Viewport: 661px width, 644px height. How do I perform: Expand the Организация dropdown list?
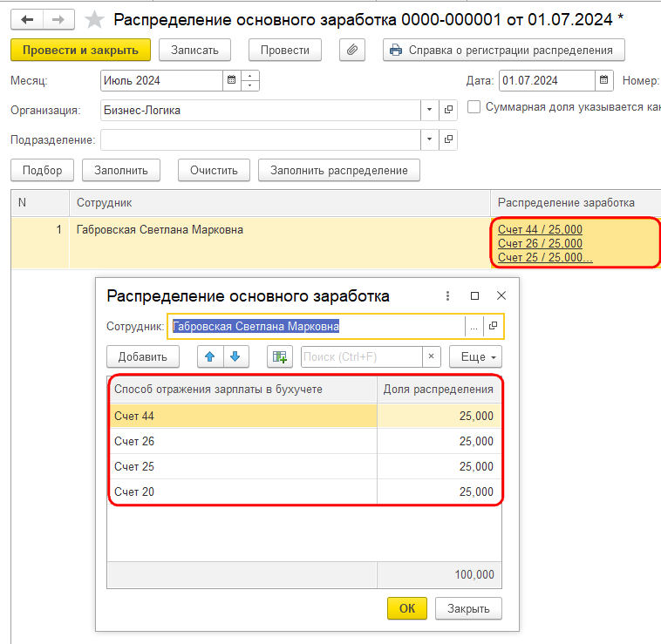pyautogui.click(x=430, y=110)
